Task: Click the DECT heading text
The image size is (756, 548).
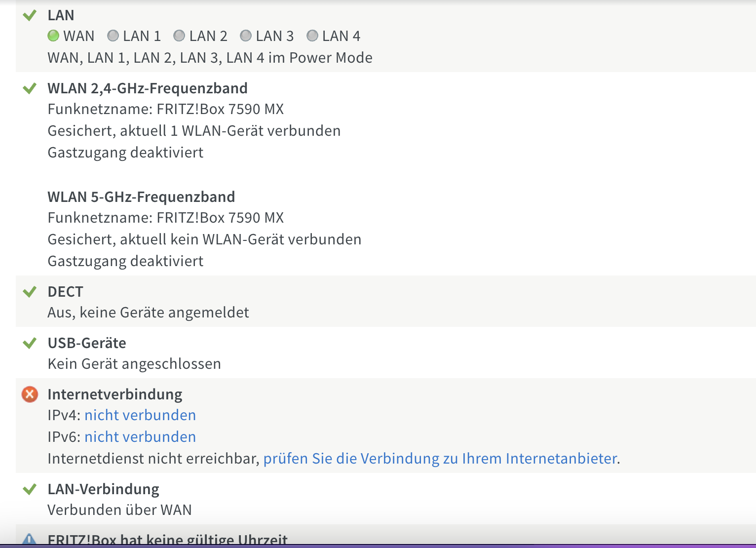Action: click(65, 292)
